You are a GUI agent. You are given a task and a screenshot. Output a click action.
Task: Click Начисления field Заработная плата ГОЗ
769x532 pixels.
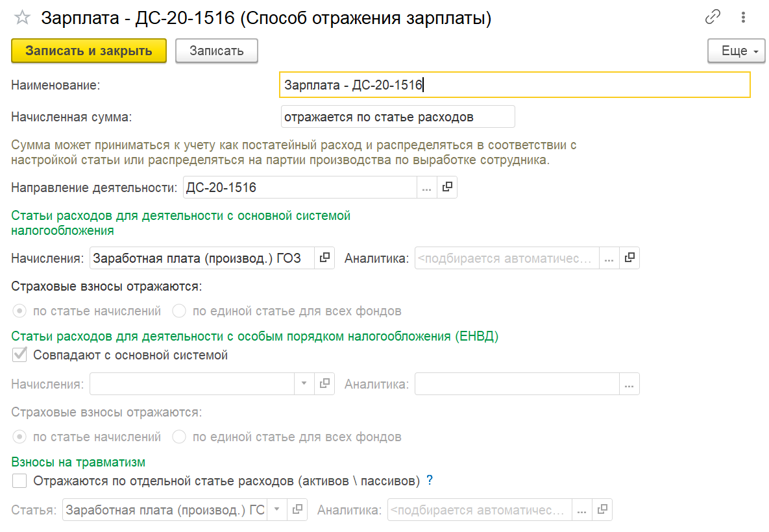click(x=202, y=258)
